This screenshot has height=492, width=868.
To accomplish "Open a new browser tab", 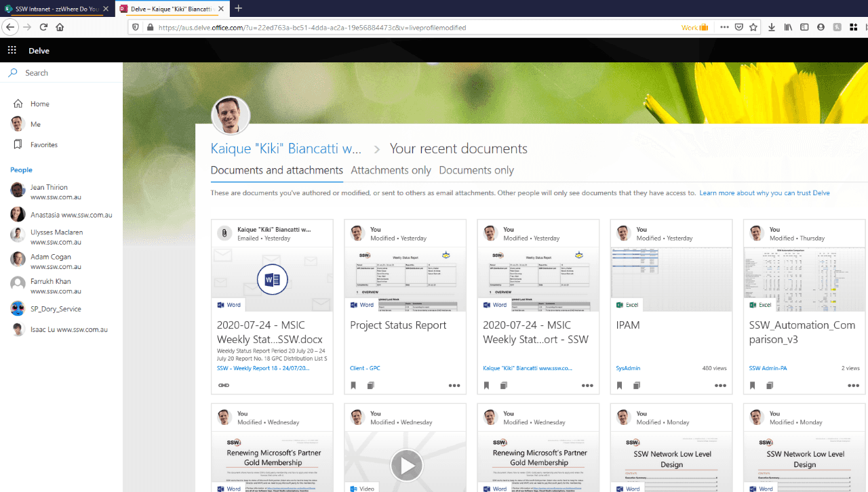I will pos(238,8).
